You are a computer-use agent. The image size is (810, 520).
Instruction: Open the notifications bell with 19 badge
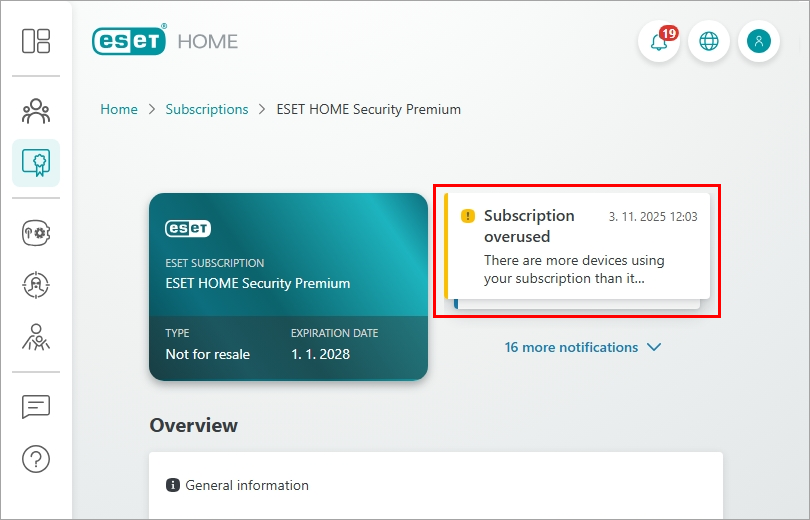658,42
